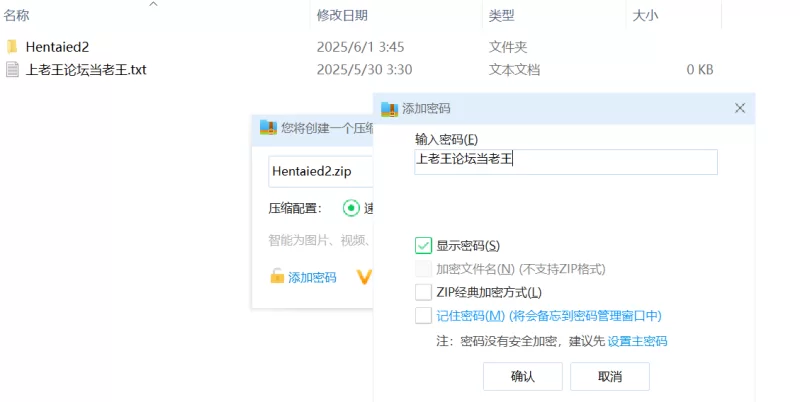Tick the 记住密码(M) checkbox
Viewport: 800px width, 402px height.
(423, 316)
